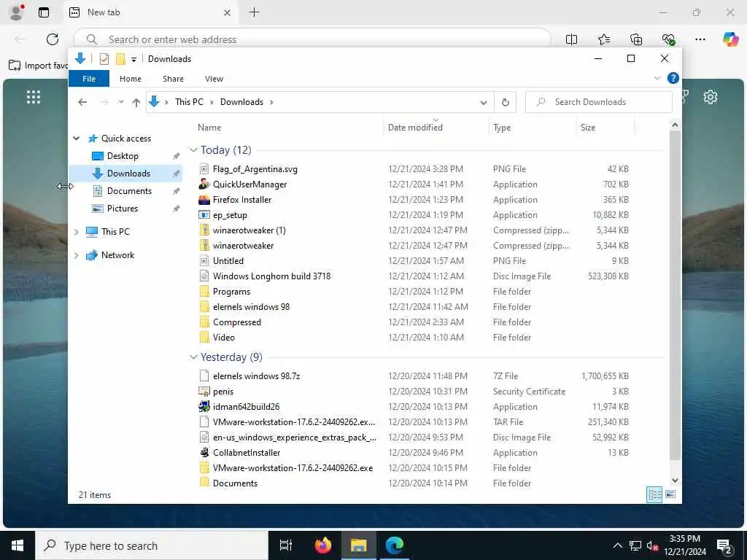Sort files by Date modified column
The height and width of the screenshot is (560, 747).
point(415,128)
